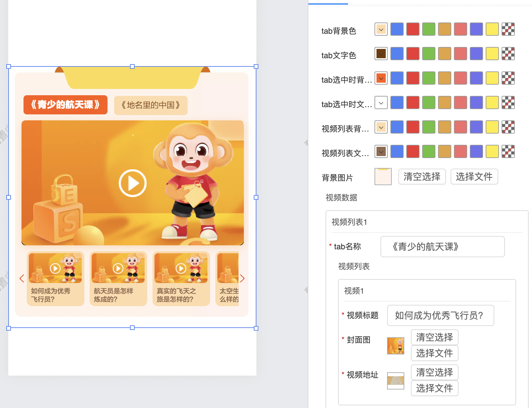This screenshot has height=408, width=532.
Task: Play thumbnail "航天员是怎样炼成的?"
Action: point(118,268)
